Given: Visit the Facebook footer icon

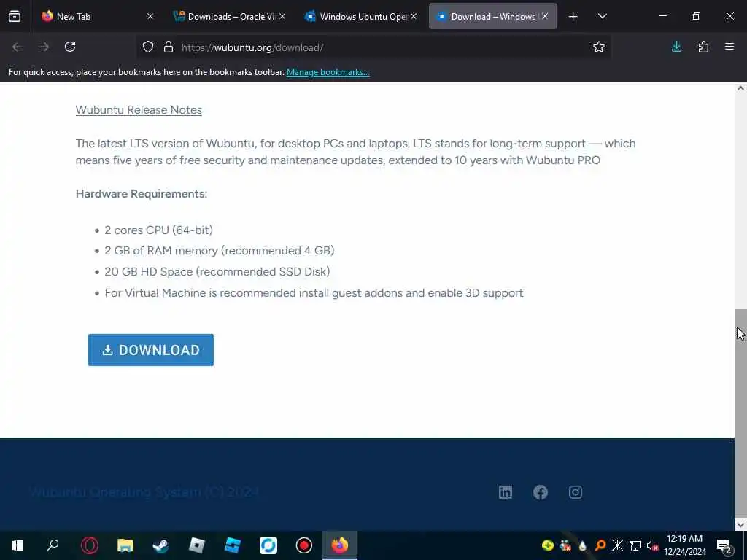Looking at the screenshot, I should (541, 492).
